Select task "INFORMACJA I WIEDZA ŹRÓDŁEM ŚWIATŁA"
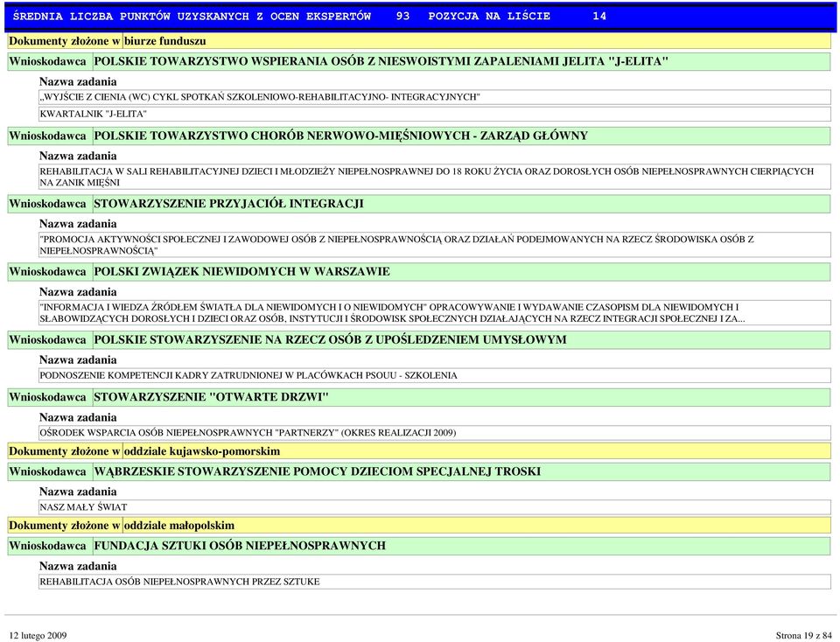840x642 pixels. [435, 313]
